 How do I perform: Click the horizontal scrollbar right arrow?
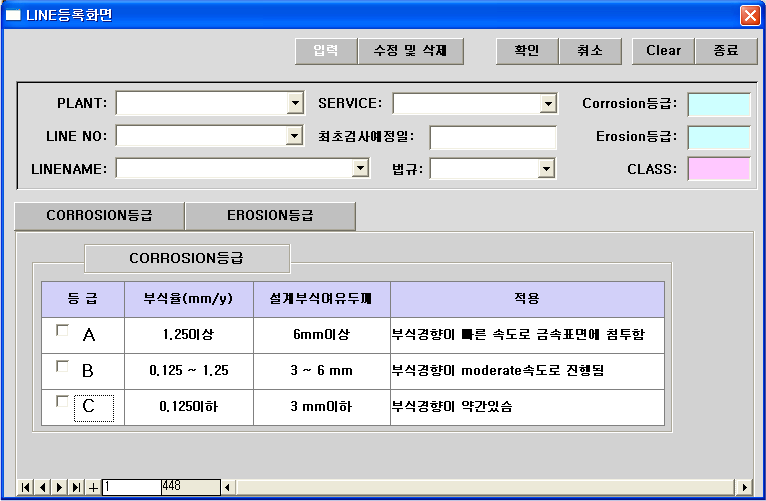[x=743, y=487]
